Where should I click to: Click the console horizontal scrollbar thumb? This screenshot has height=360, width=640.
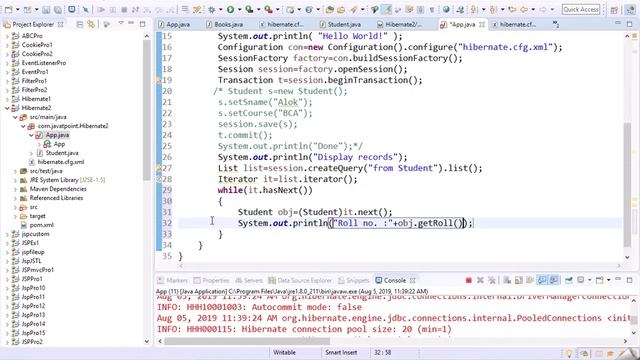coord(247,341)
